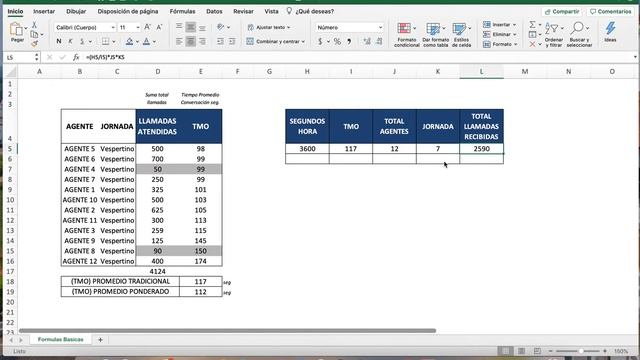Cut selection with the scissors icon
The width and height of the screenshot is (640, 360).
point(34,25)
